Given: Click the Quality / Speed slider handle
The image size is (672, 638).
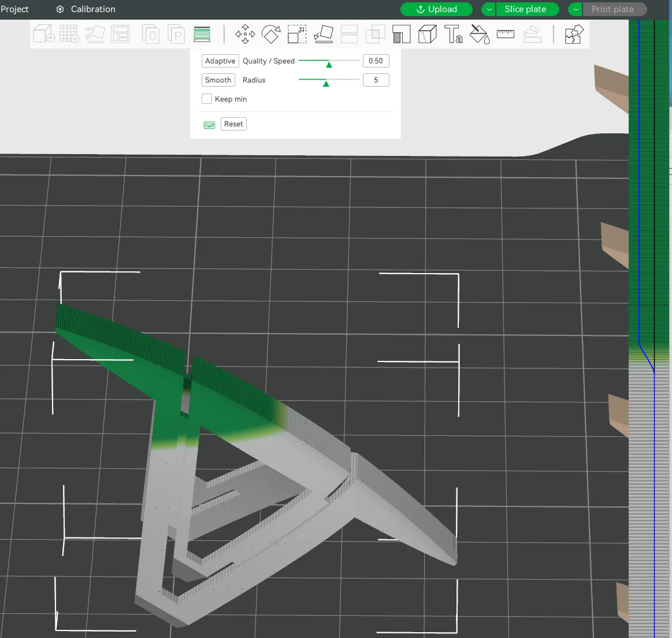Looking at the screenshot, I should click(x=329, y=64).
